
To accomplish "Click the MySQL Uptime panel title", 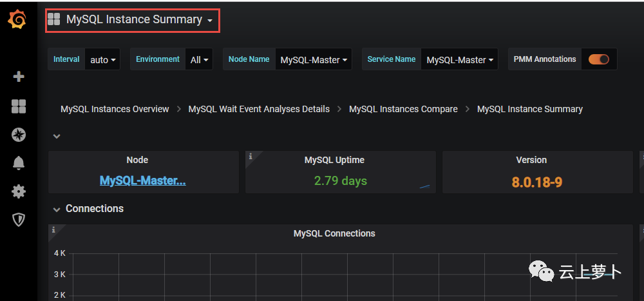I will (334, 160).
